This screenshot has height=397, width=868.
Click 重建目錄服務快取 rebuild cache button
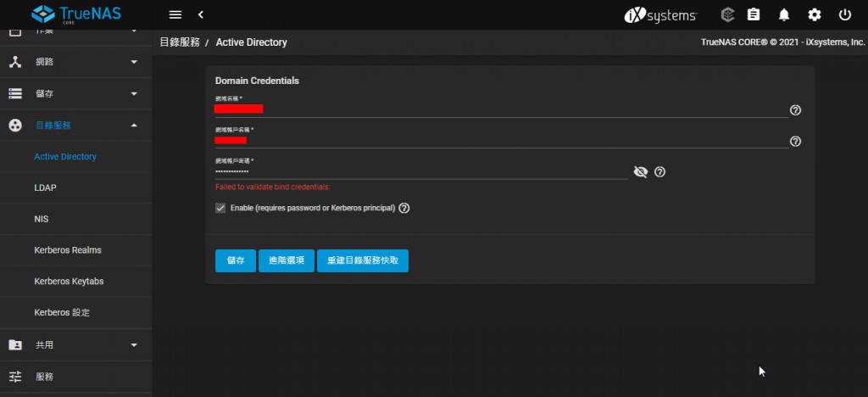click(x=363, y=260)
